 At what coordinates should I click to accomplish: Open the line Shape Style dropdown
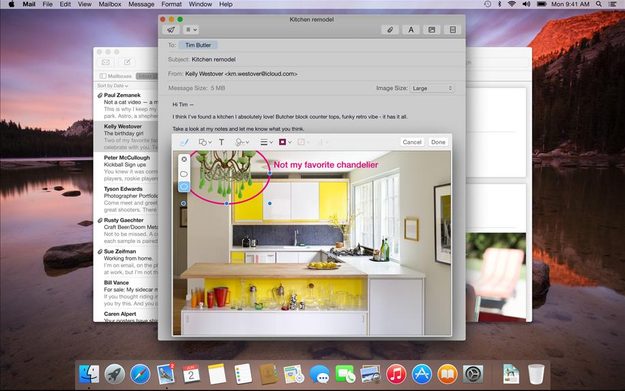[x=266, y=142]
